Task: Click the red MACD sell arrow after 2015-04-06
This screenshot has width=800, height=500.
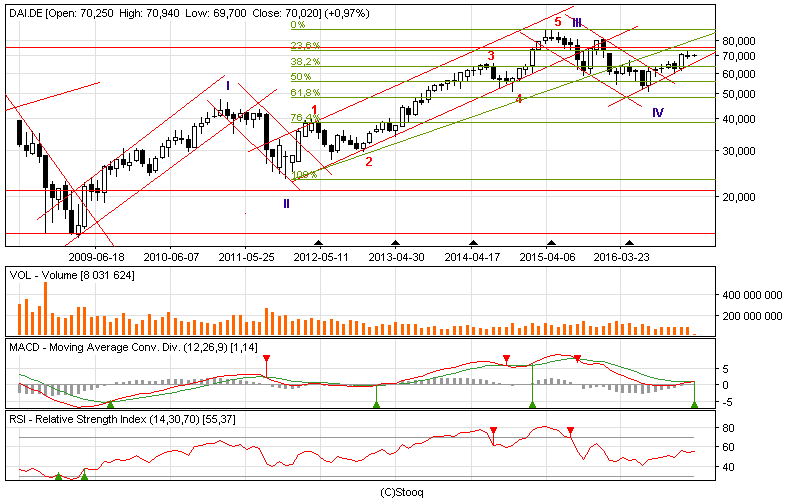Action: (x=577, y=359)
